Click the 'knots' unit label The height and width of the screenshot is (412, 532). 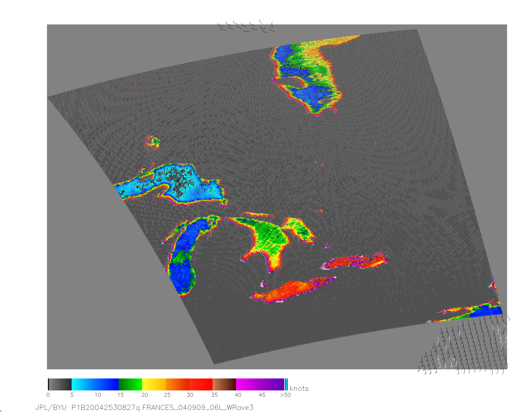[299, 388]
